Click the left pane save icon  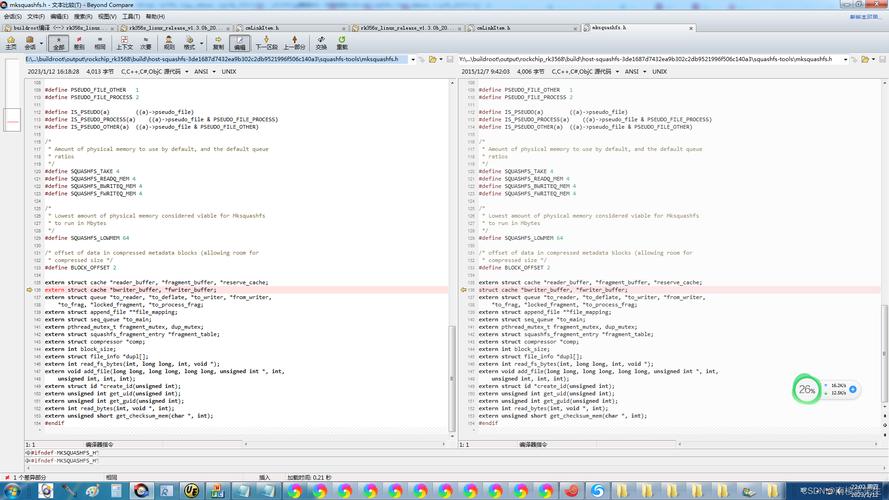pyautogui.click(x=450, y=59)
